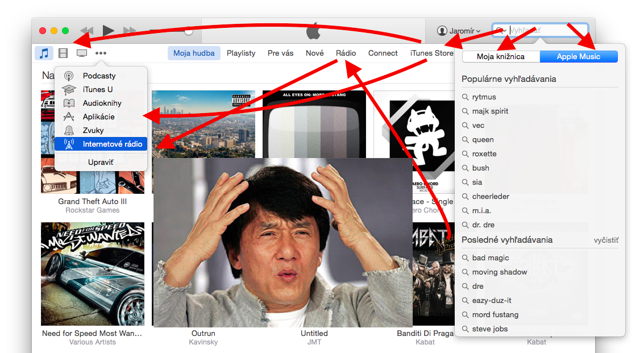Click the iTunes U graduation cap icon

point(69,89)
